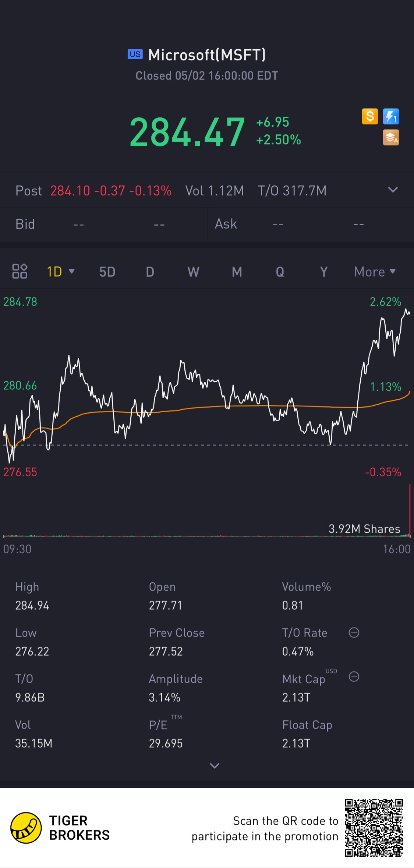Tap the orange stacked layers icon
This screenshot has height=868, width=414.
click(x=391, y=138)
